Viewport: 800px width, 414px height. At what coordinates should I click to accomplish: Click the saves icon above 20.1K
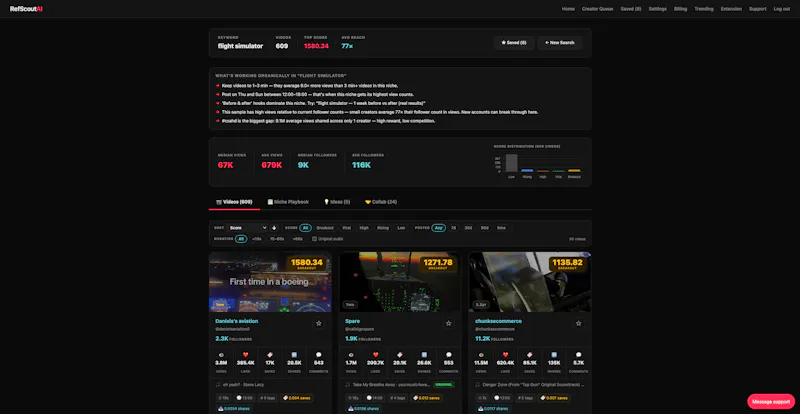[x=400, y=355]
